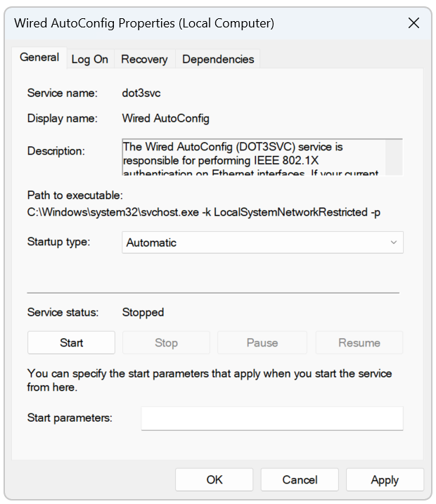
Task: Switch to the General tab
Action: click(39, 58)
